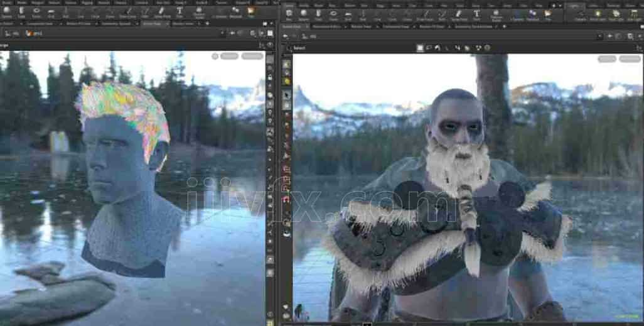Image resolution: width=644 pixels, height=326 pixels.
Task: Select the Torus shelf tool in right window
Action: pos(333,15)
